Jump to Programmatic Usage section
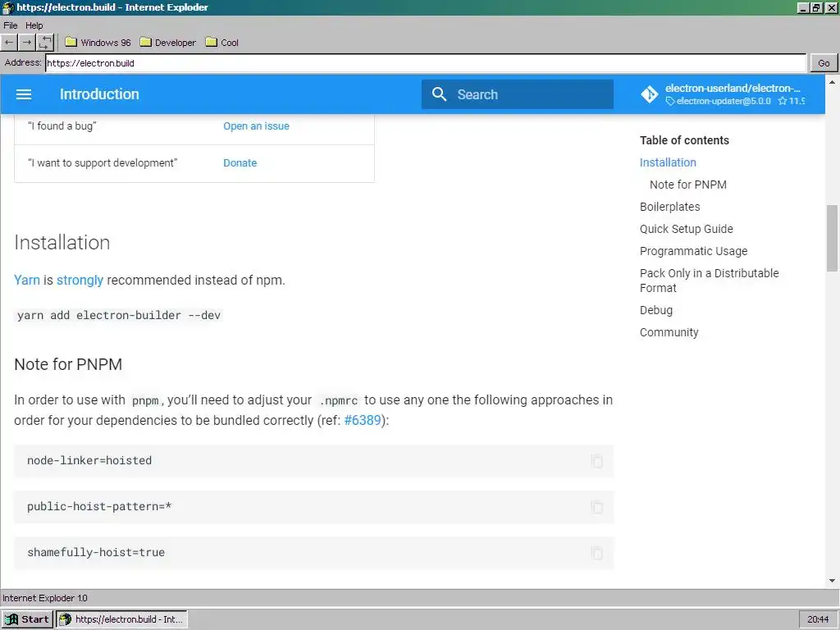This screenshot has height=630, width=840. tap(694, 251)
